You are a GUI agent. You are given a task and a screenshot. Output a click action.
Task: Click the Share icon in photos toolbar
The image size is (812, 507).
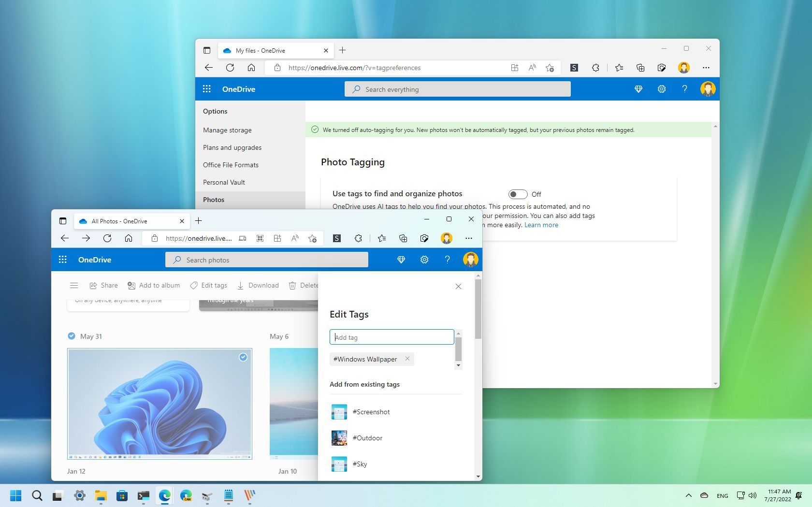[x=103, y=285]
